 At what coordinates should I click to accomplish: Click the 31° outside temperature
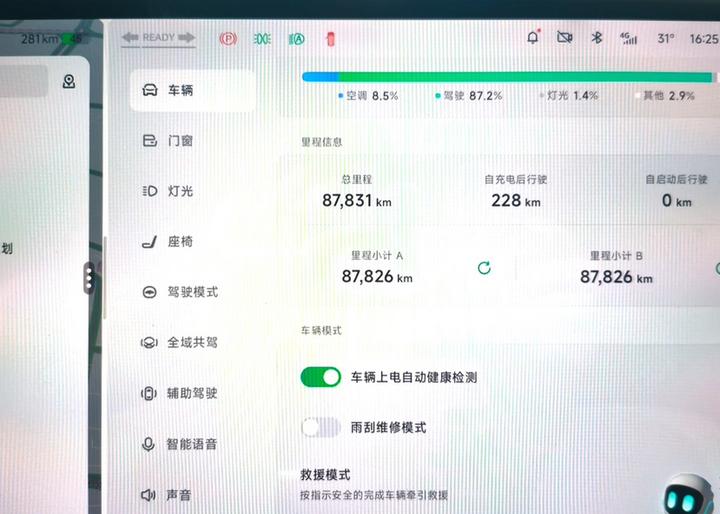coord(666,39)
